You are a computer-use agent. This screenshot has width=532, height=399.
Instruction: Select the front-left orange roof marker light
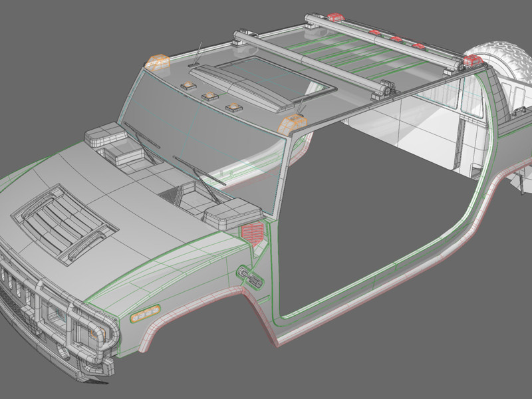click(158, 62)
